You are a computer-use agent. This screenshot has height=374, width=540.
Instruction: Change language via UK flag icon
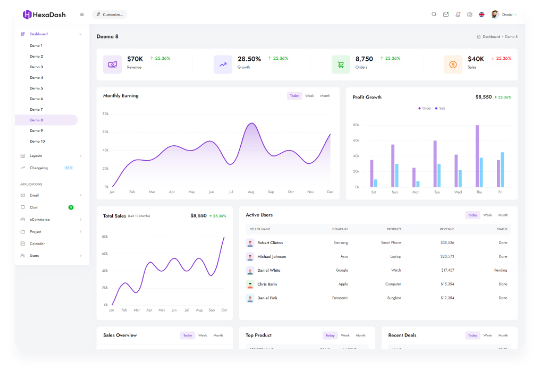coord(481,14)
